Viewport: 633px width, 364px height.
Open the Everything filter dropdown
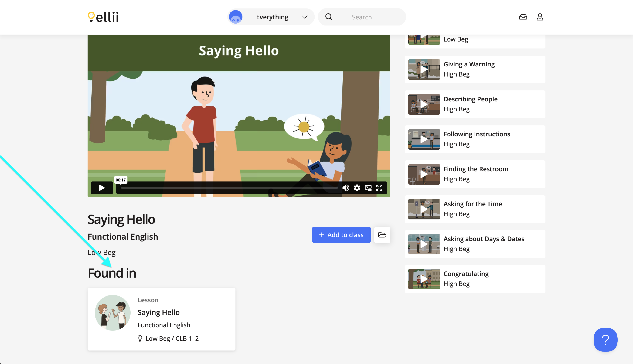272,17
